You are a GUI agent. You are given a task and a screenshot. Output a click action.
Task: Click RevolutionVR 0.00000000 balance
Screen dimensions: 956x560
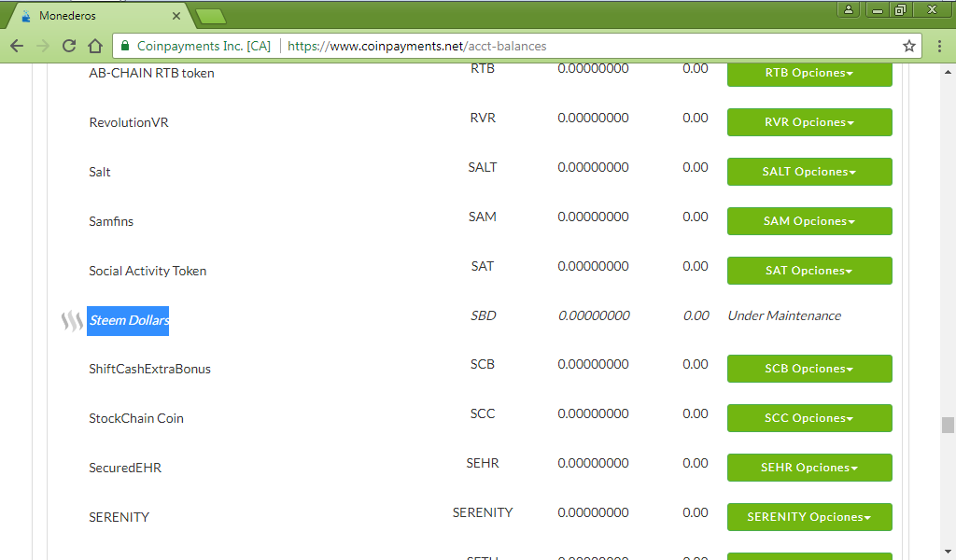(x=593, y=118)
